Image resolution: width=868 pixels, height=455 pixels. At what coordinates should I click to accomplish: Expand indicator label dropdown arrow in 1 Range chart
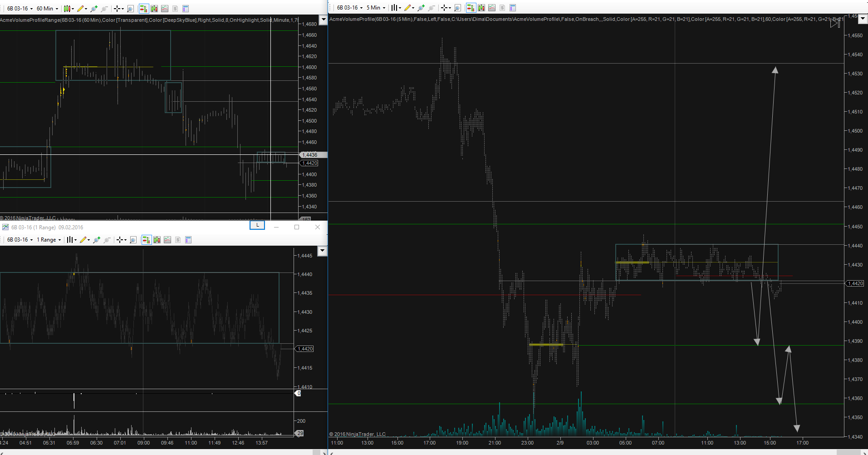(323, 251)
